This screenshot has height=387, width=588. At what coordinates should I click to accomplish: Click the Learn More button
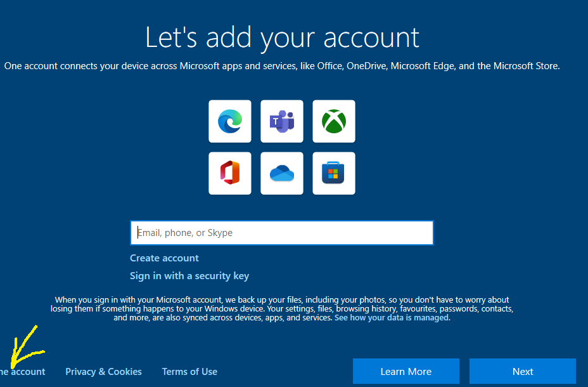pos(406,371)
